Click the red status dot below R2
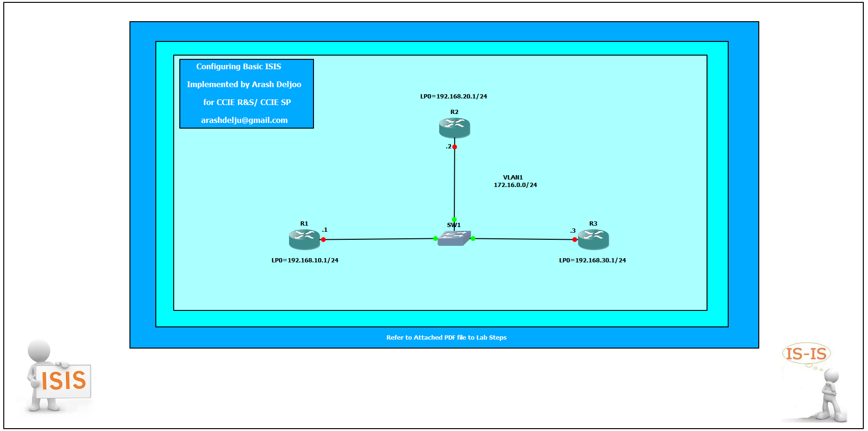The width and height of the screenshot is (868, 431). [x=455, y=147]
